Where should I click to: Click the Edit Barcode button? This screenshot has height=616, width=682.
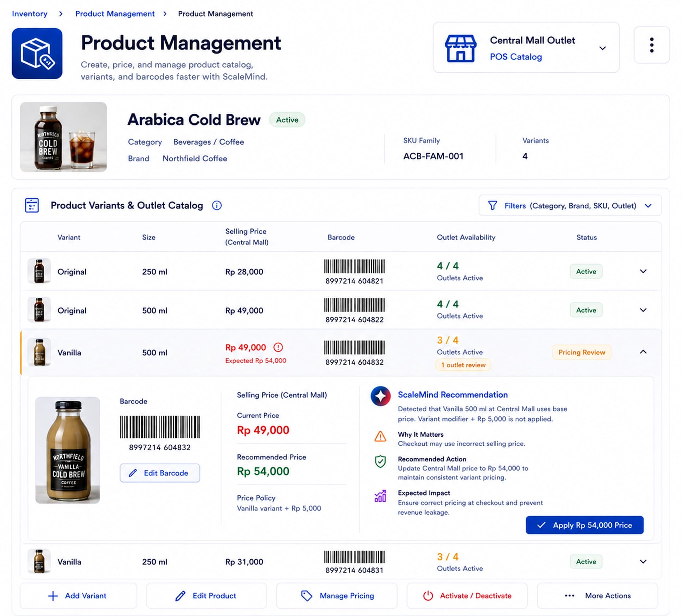(x=160, y=473)
